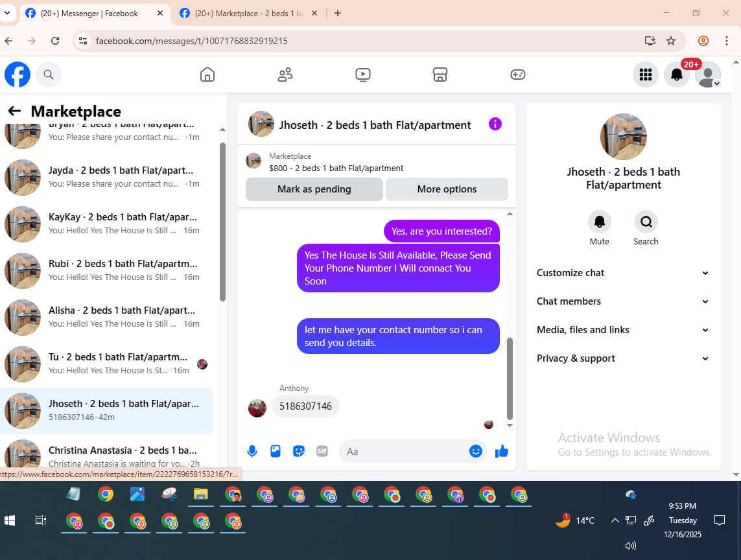Screen dimensions: 741x560
Task: Open File Explorer from the taskbar
Action: 201,495
